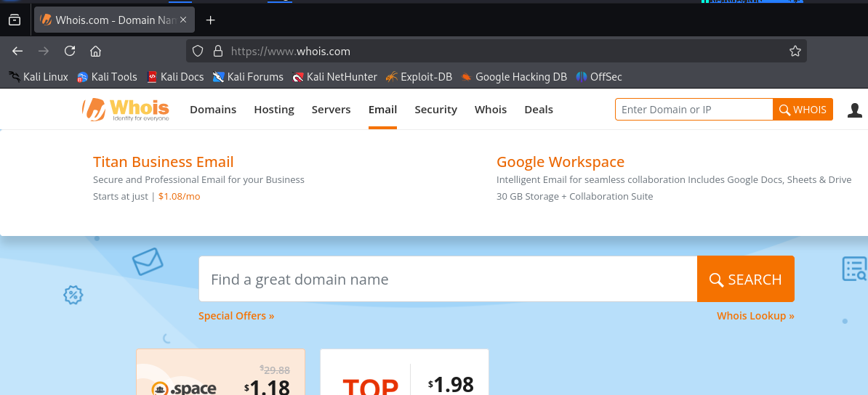
Task: Reload the current page
Action: tap(70, 51)
